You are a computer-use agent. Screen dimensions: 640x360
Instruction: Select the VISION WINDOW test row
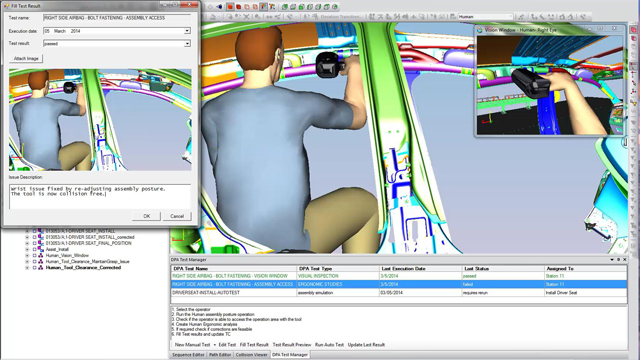click(399, 276)
